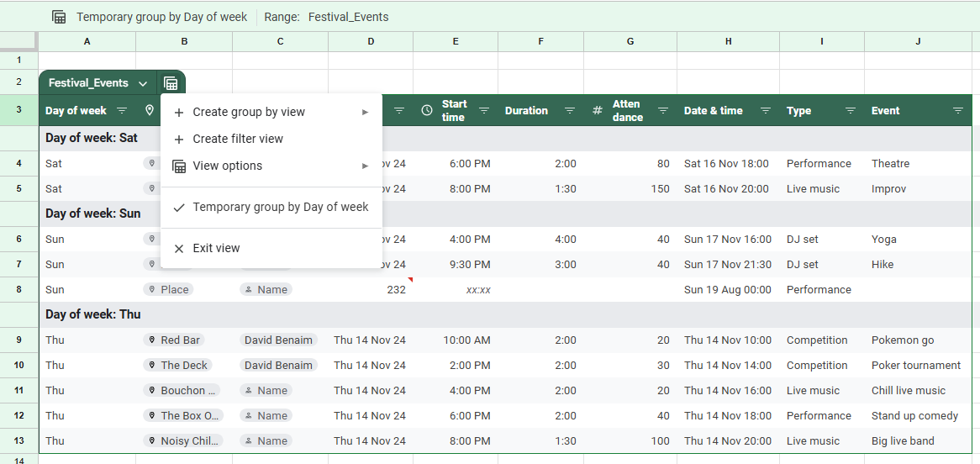Select Day of week: Thu group header
Screen dimensions: 980x464
(505, 314)
